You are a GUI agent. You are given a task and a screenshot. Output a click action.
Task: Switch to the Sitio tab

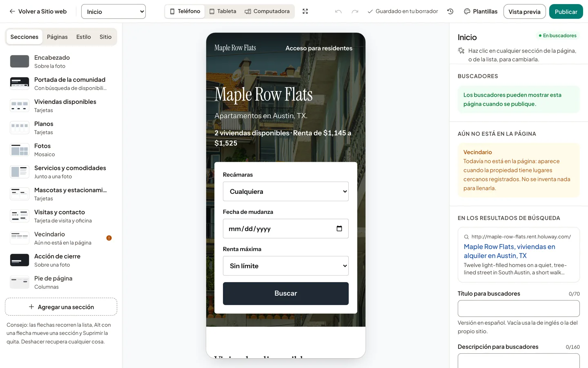pyautogui.click(x=105, y=37)
